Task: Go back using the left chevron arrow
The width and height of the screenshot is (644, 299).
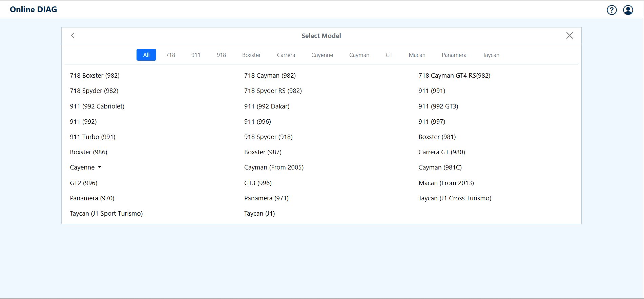Action: tap(73, 36)
